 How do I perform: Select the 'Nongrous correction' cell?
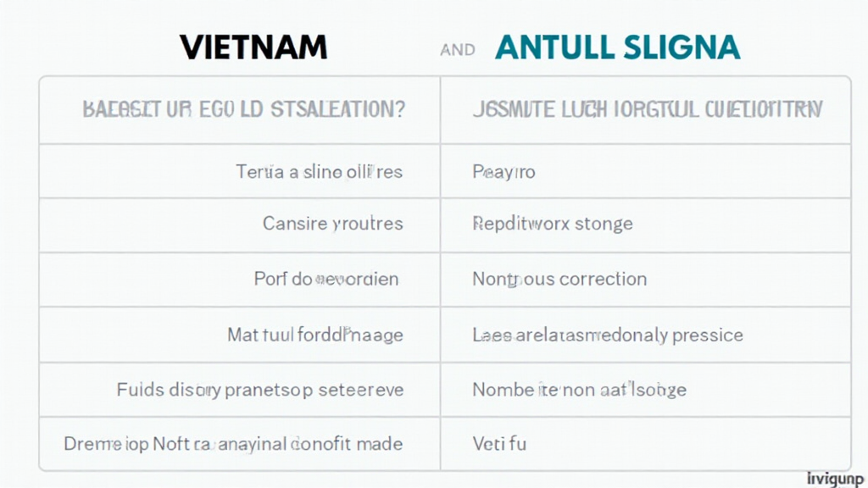[x=559, y=279]
